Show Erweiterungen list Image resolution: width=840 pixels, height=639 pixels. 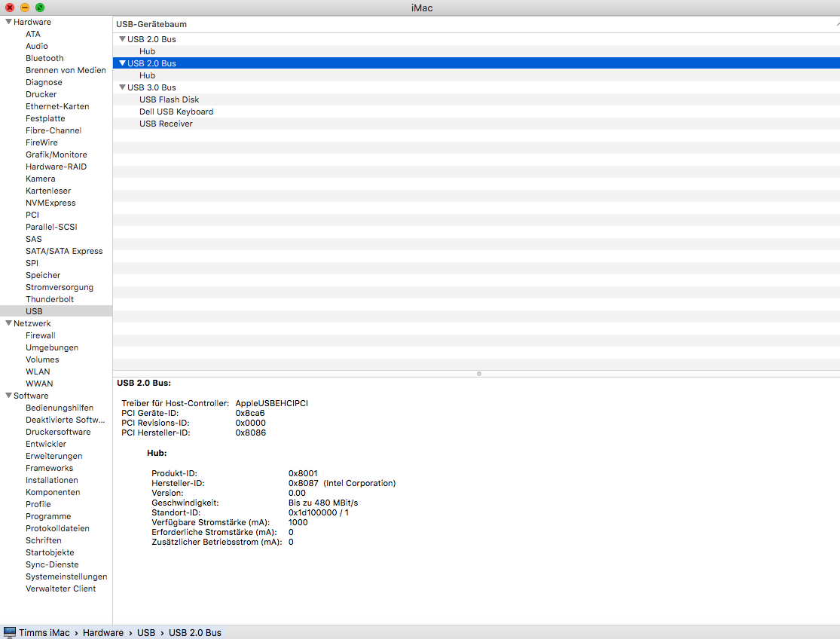click(x=54, y=456)
